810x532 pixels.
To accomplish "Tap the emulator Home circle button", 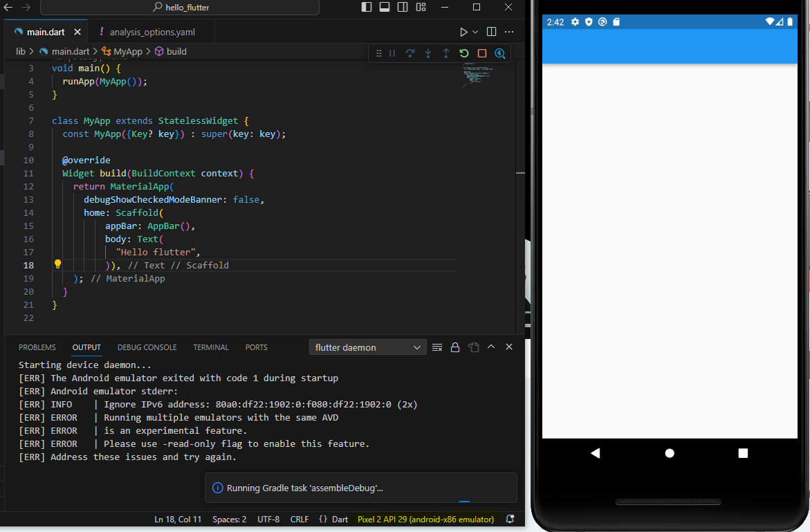I will (670, 453).
